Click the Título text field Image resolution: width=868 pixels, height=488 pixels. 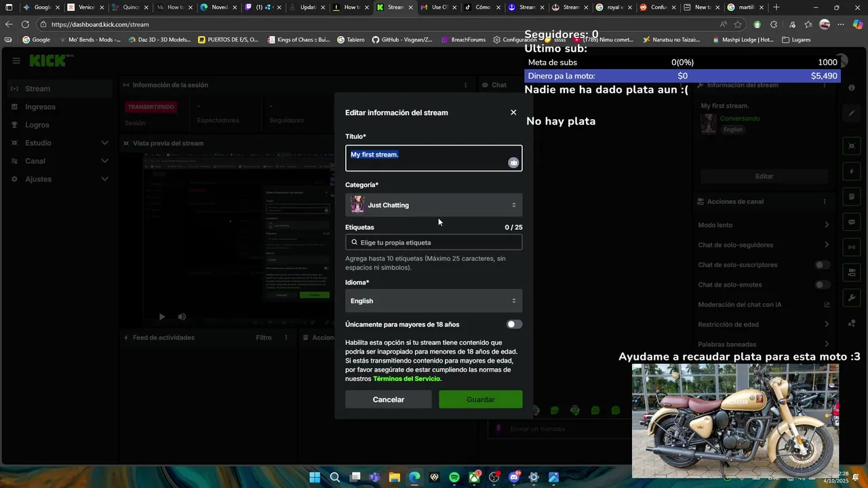(434, 158)
